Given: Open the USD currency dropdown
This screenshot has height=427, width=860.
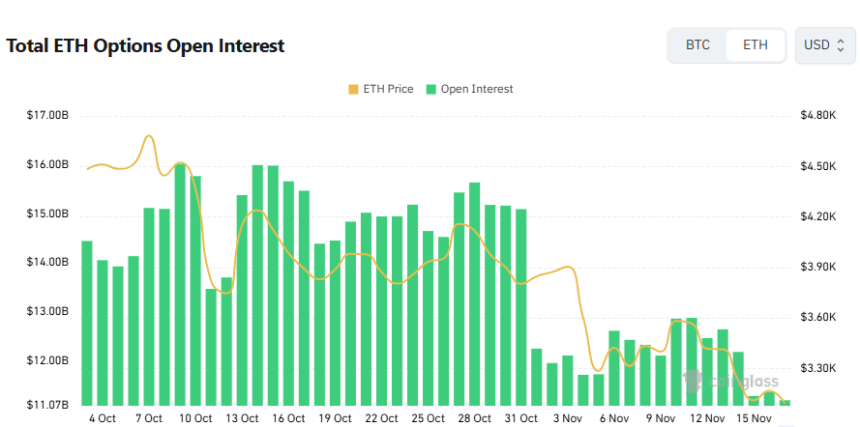Looking at the screenshot, I should 825,45.
